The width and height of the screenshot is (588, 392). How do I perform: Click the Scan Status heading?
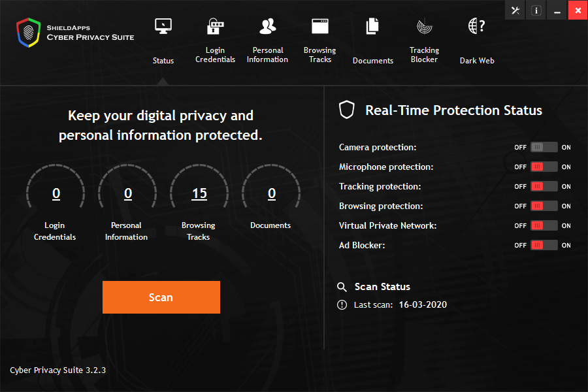pyautogui.click(x=382, y=287)
